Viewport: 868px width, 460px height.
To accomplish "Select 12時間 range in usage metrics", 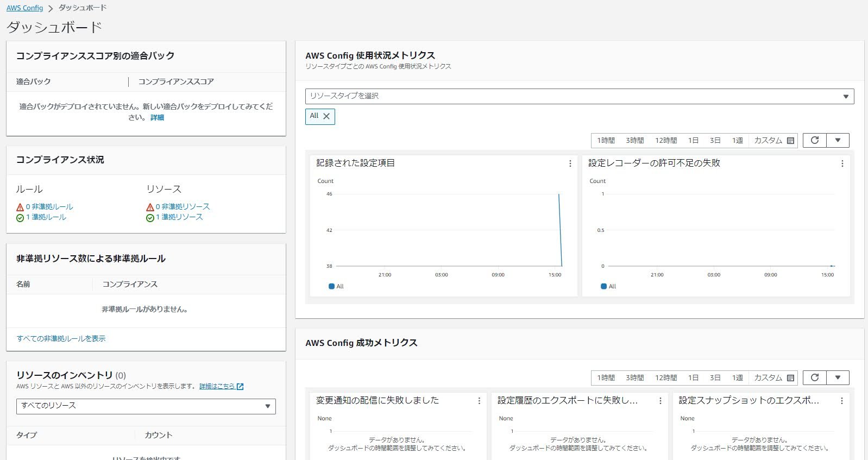I will (666, 141).
